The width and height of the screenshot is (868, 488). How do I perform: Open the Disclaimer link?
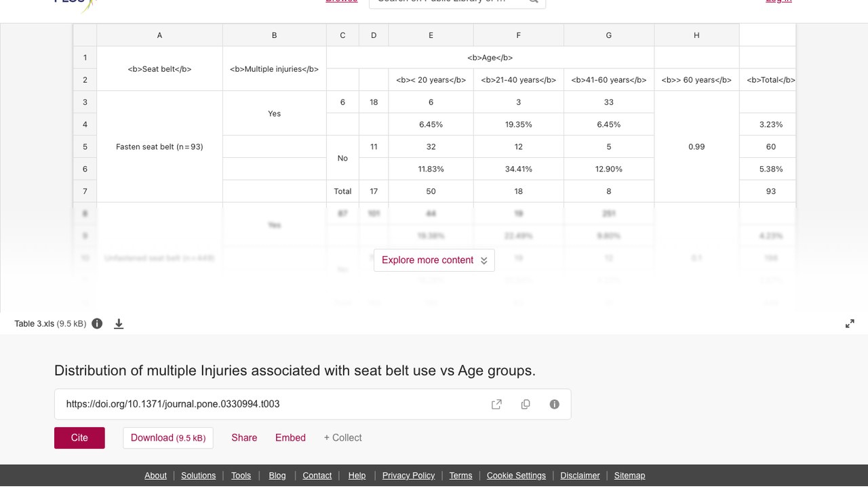580,476
